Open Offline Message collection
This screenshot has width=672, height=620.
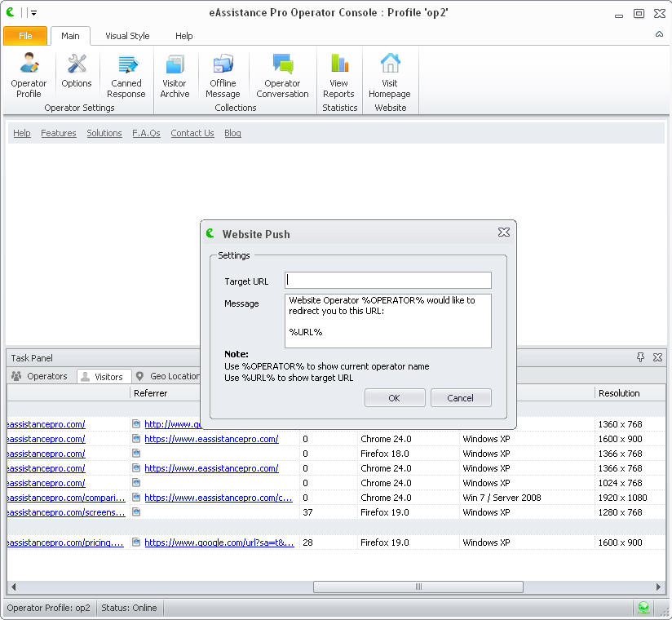point(223,75)
